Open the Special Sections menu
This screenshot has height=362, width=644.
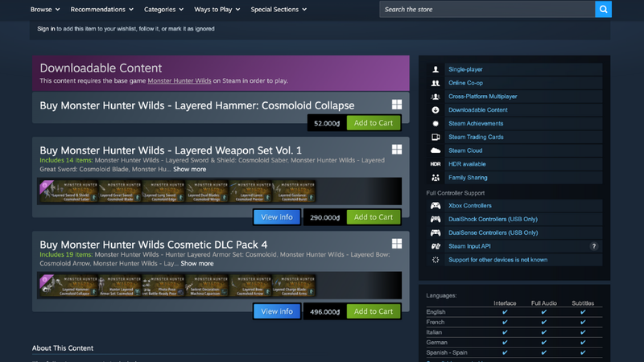pyautogui.click(x=279, y=9)
